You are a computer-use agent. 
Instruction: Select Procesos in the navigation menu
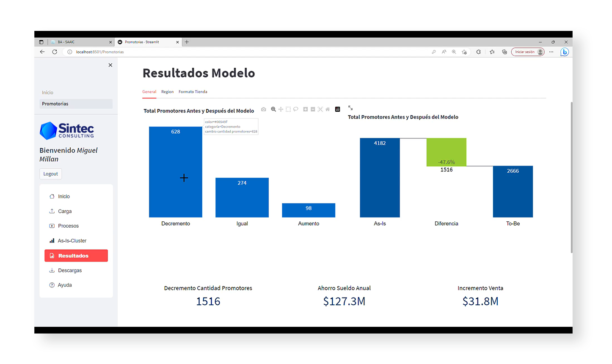pos(76,226)
